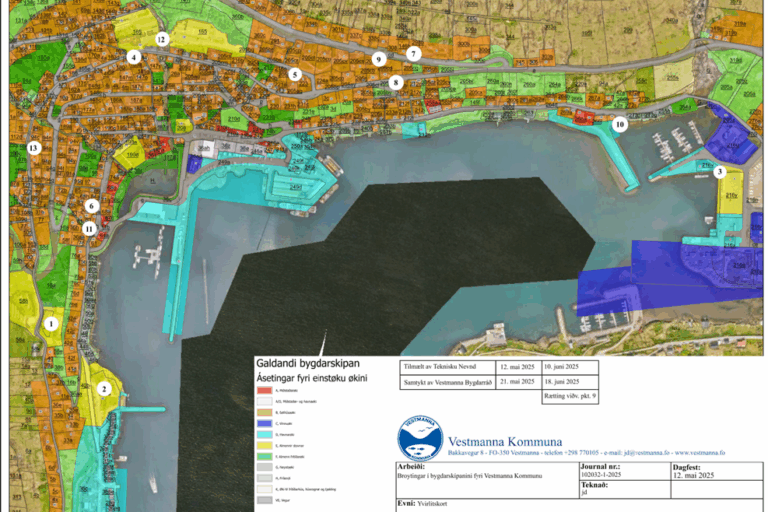Click map marker number 5

[x=295, y=74]
